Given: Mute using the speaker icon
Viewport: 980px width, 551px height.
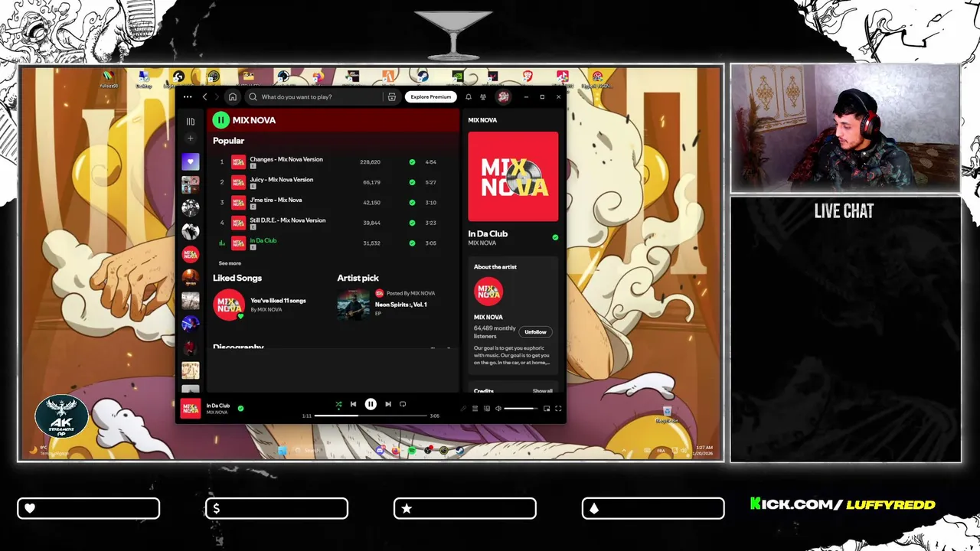Looking at the screenshot, I should [x=498, y=409].
